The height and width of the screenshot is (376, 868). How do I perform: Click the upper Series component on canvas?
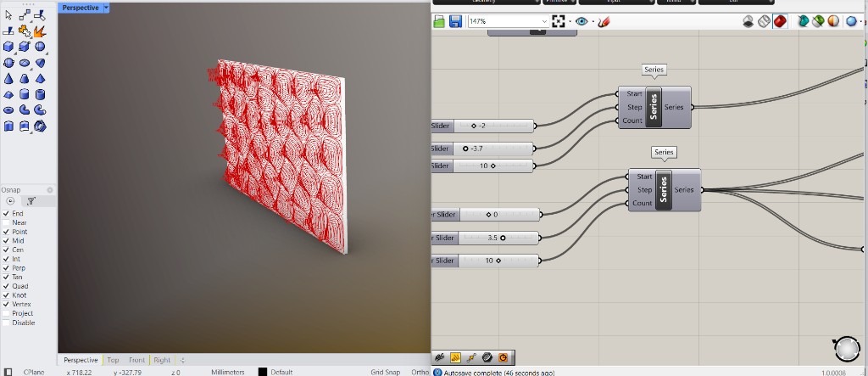(x=654, y=107)
